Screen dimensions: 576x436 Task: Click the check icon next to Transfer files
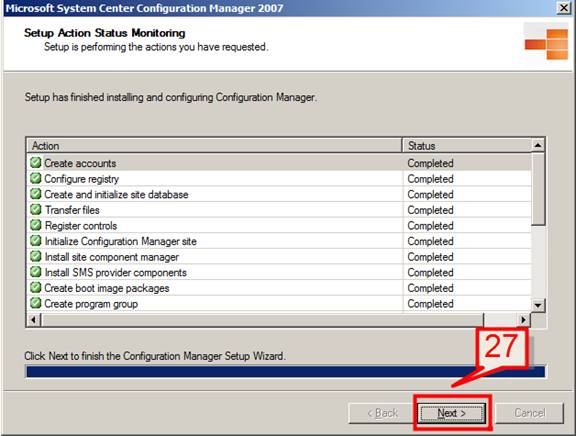click(x=36, y=209)
